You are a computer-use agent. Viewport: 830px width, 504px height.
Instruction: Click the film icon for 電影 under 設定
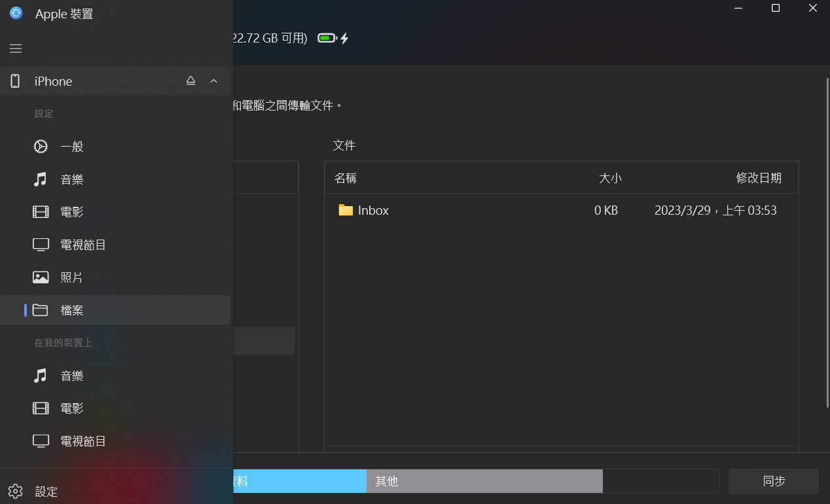[x=41, y=212]
